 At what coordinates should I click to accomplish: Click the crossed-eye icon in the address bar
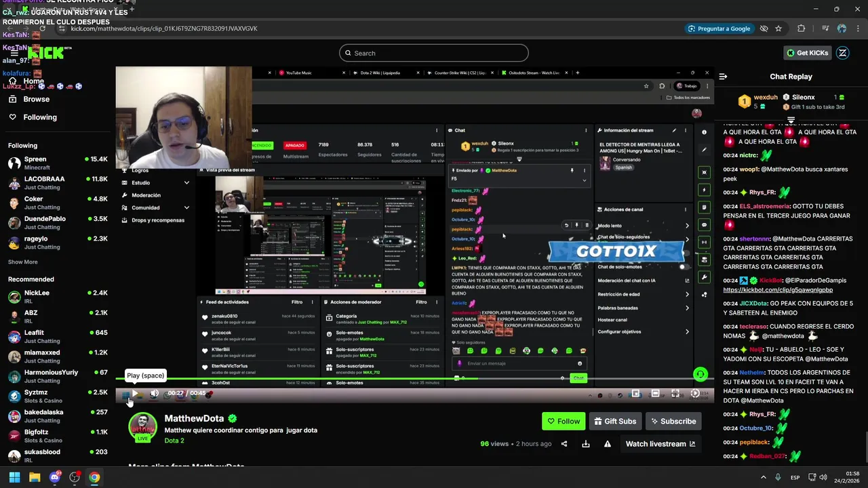(764, 28)
